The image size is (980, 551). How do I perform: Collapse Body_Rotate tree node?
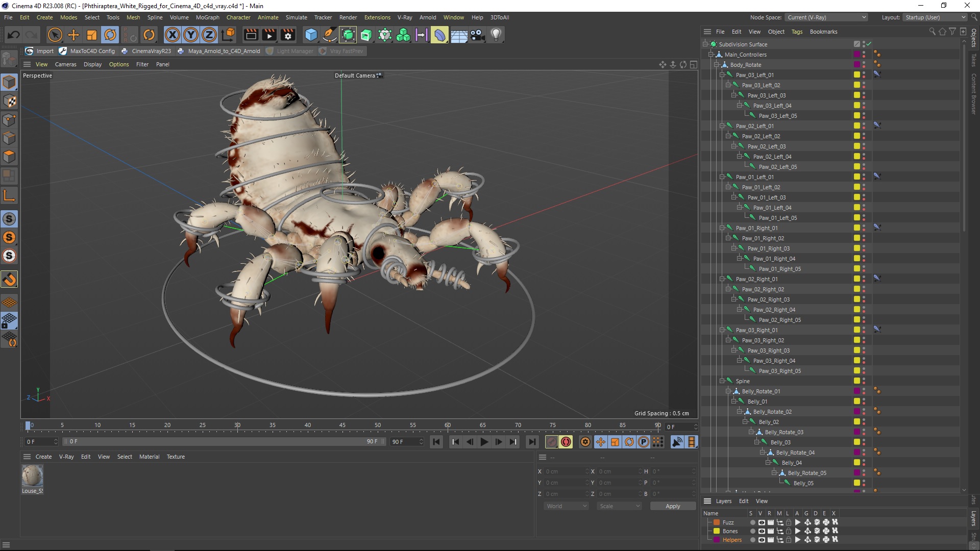point(716,65)
